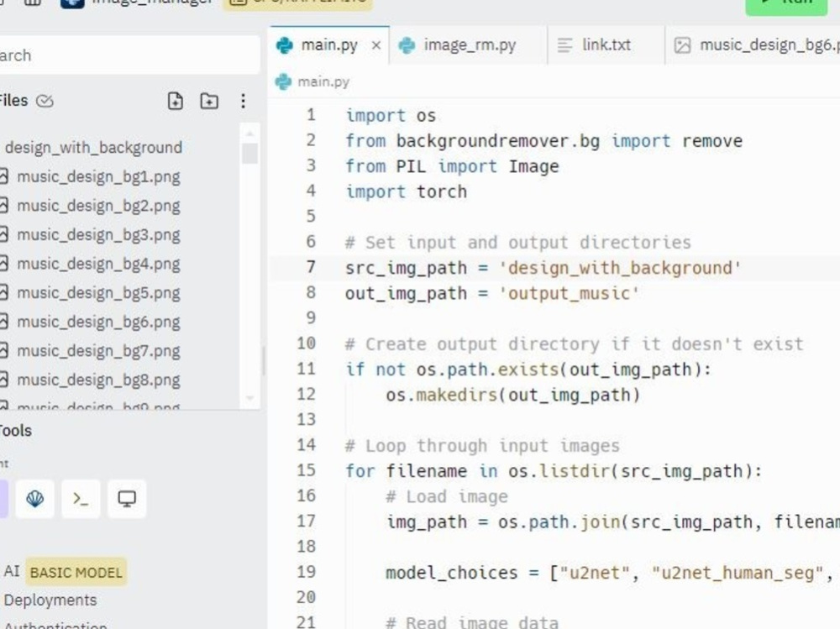
Task: Click the "u2net_human_seg" string on line 19
Action: (737, 573)
